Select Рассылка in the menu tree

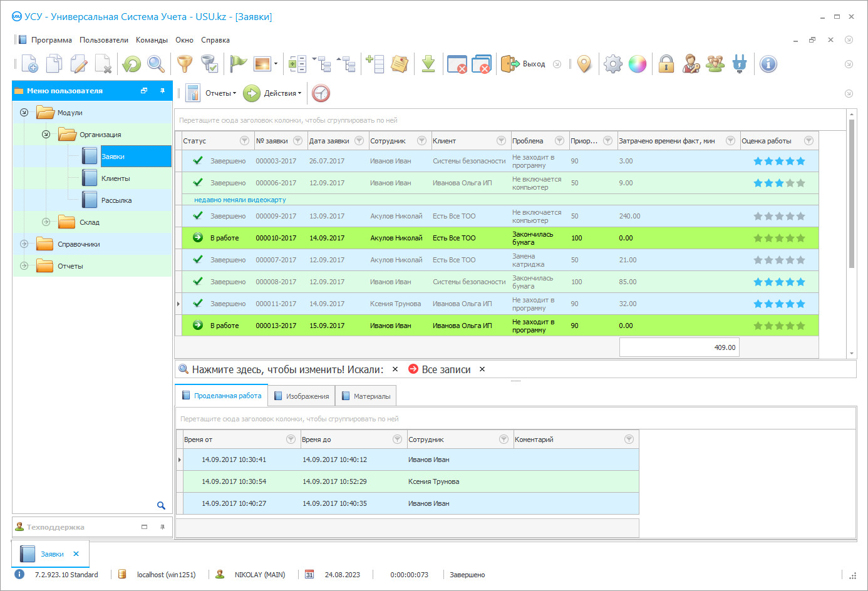[x=116, y=200]
